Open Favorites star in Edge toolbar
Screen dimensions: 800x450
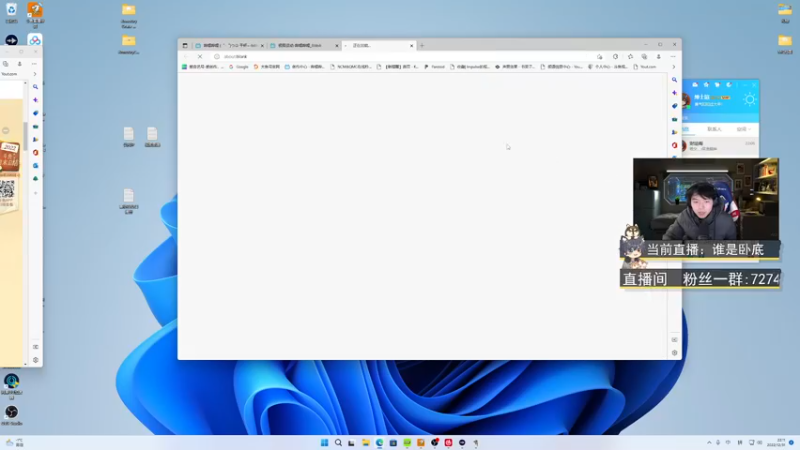tap(630, 57)
